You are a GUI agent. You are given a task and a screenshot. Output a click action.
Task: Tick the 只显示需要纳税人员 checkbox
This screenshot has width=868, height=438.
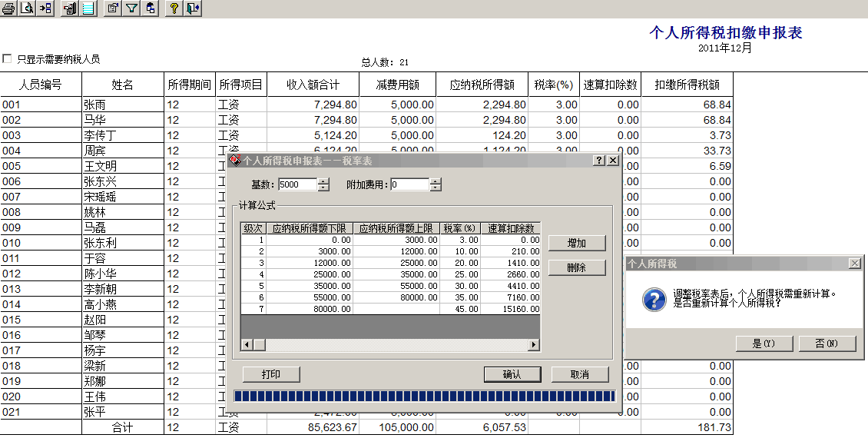[8, 58]
